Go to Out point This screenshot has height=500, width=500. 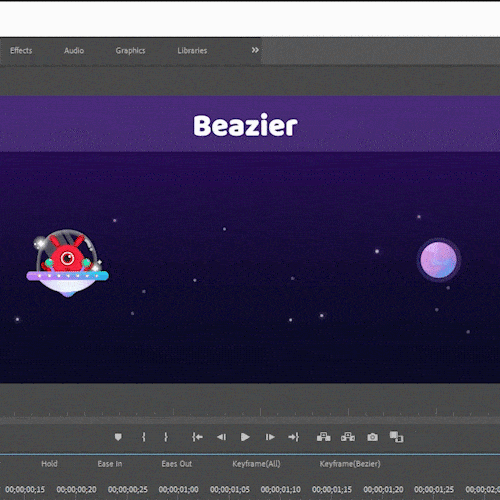point(294,437)
